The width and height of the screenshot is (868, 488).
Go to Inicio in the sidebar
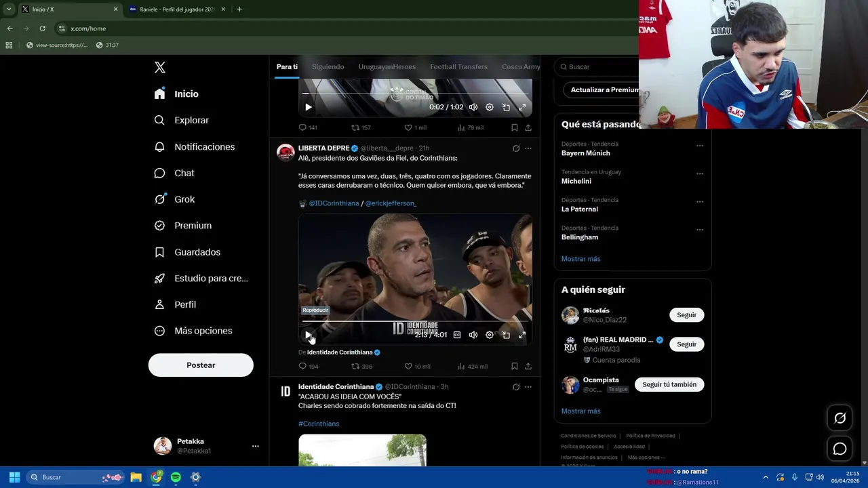(x=176, y=94)
